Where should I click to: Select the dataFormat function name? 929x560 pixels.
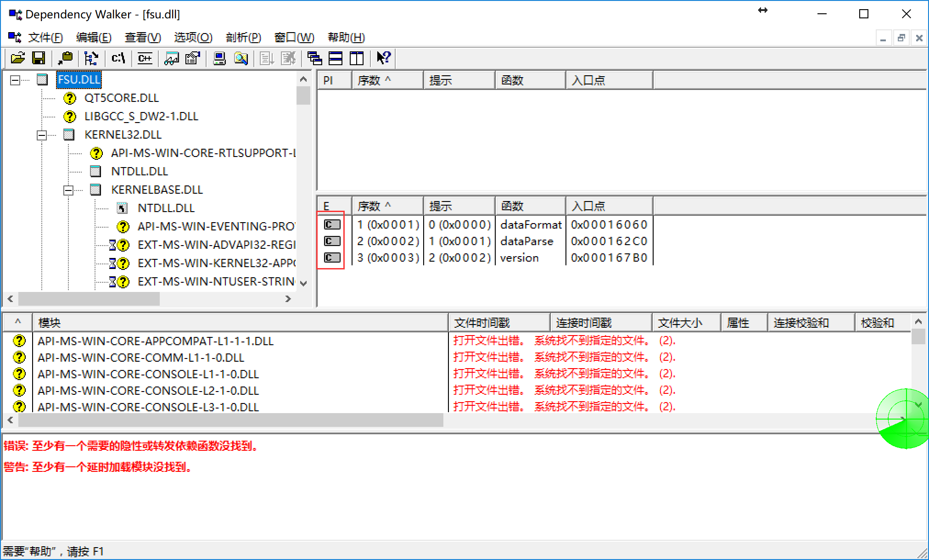(x=531, y=224)
